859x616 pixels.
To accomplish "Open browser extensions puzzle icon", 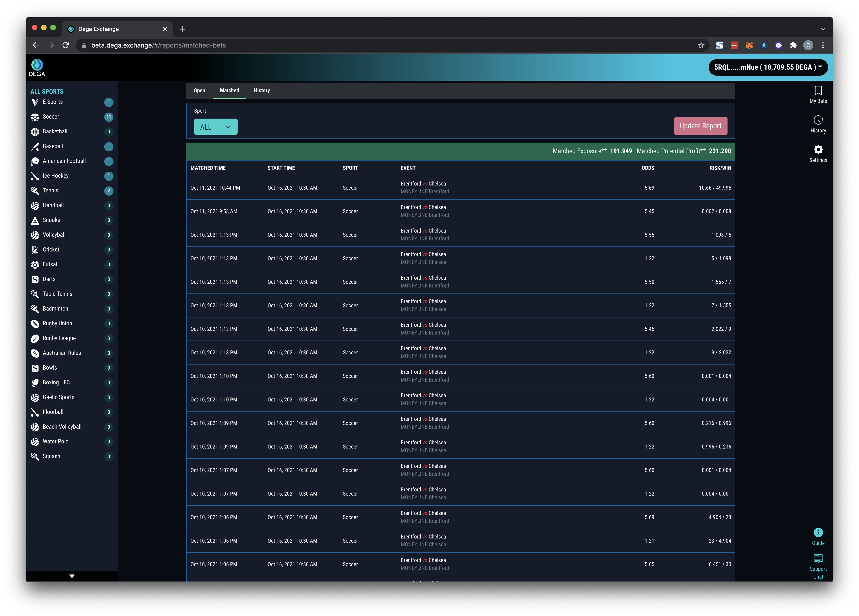I will tap(793, 45).
